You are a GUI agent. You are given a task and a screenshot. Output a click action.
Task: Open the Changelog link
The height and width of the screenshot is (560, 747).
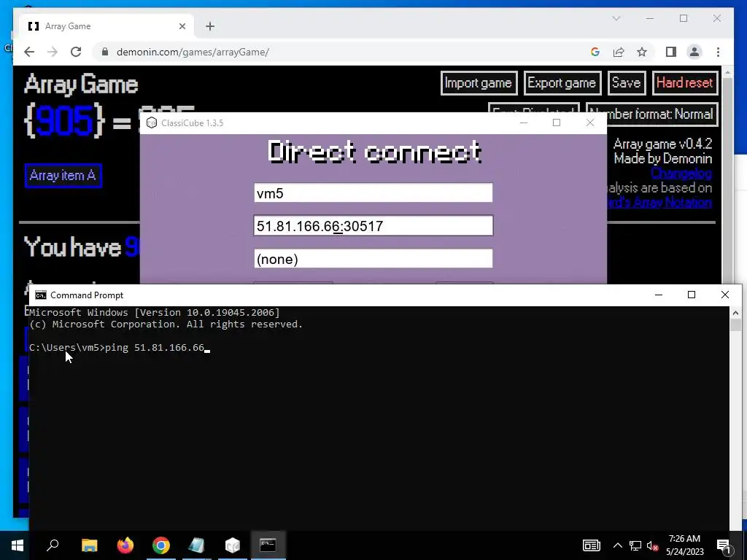[x=681, y=173]
